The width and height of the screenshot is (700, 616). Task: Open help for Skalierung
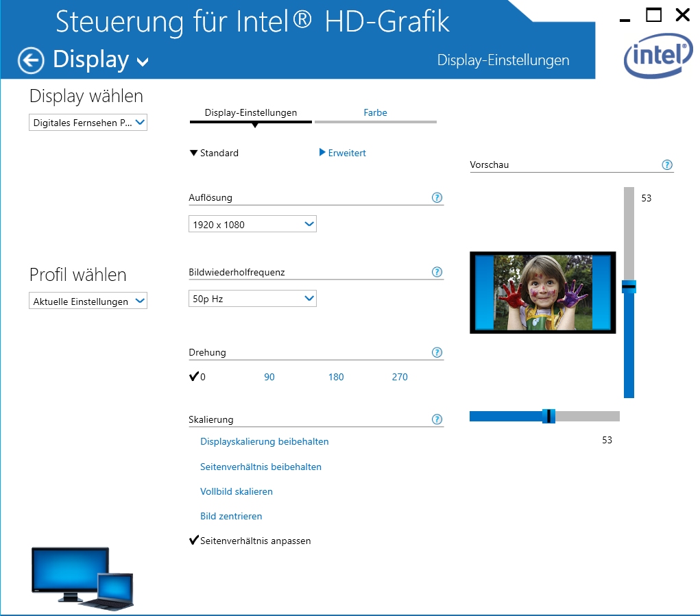pyautogui.click(x=437, y=419)
